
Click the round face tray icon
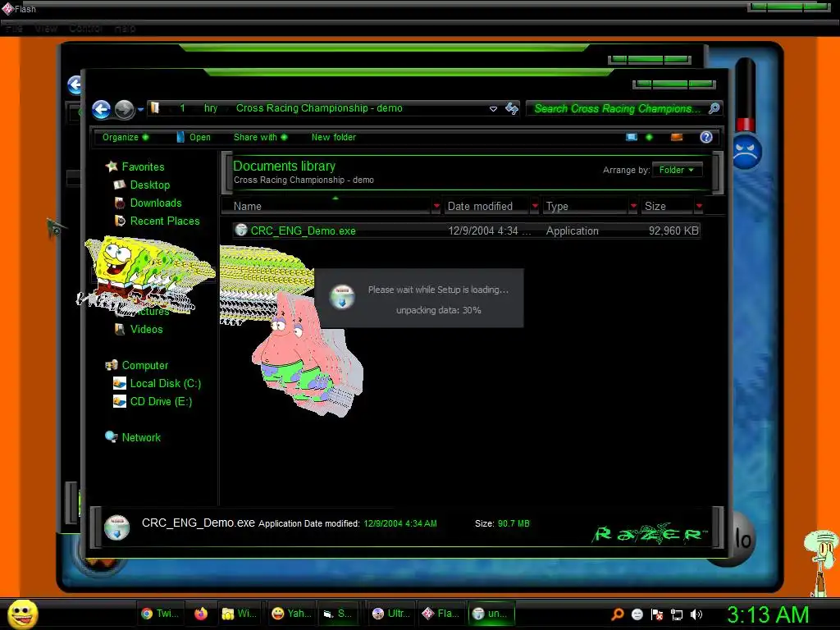coord(637,614)
